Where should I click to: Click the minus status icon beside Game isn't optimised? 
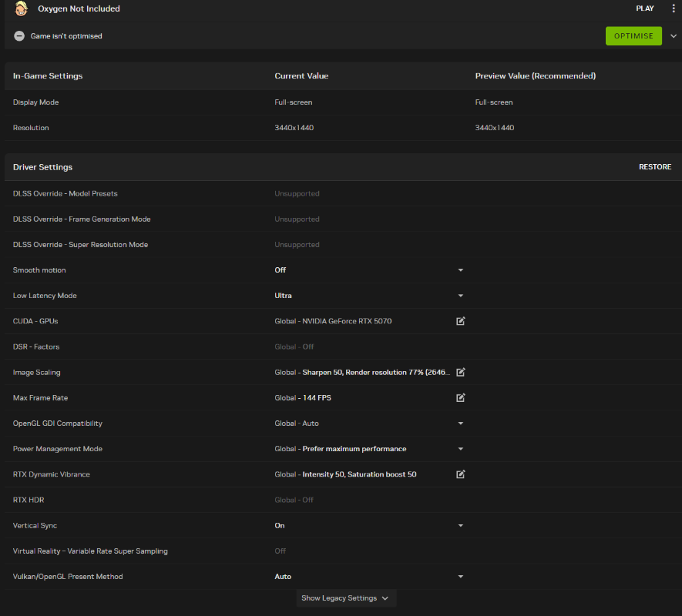click(x=19, y=36)
